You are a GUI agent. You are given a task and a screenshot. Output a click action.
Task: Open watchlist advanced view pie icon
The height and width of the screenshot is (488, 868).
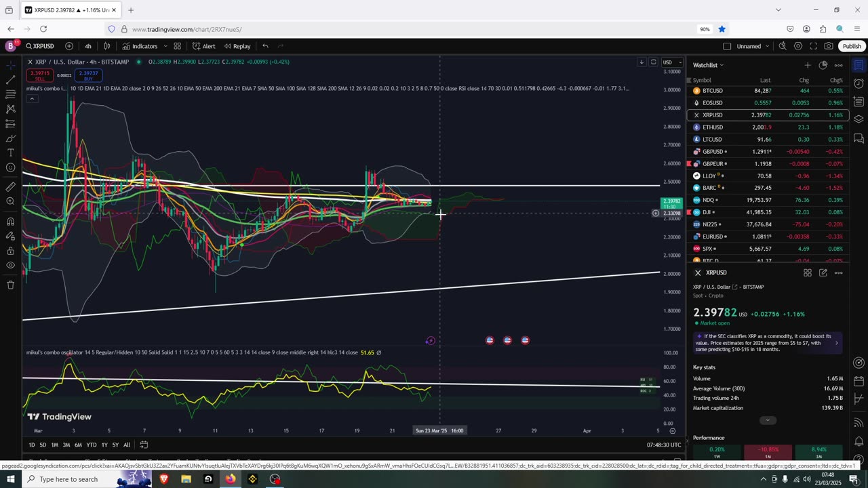click(823, 65)
